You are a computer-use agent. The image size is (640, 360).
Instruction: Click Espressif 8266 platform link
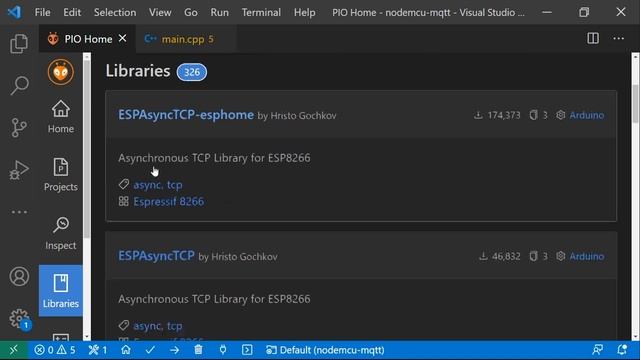(169, 201)
